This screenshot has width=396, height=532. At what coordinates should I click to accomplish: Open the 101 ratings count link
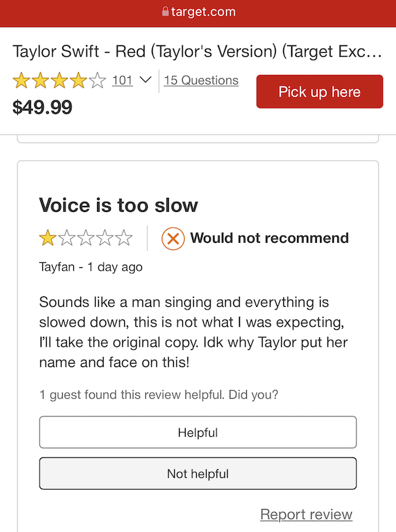[122, 81]
